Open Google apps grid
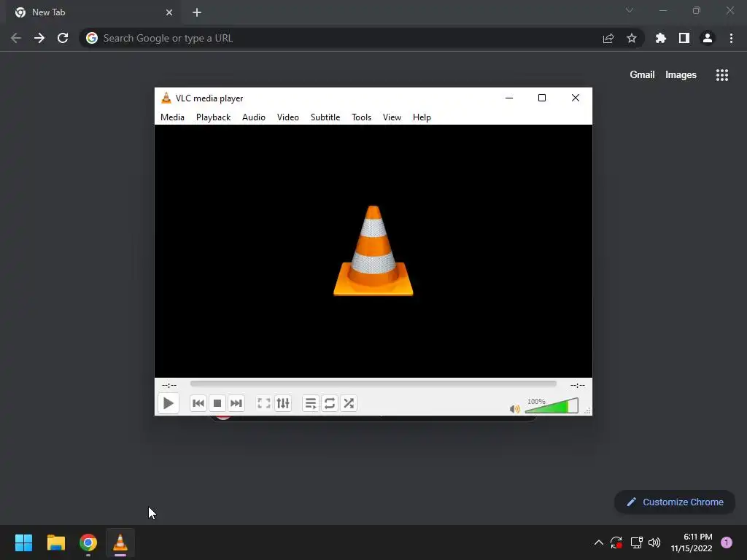Viewport: 747px width, 560px height. [721, 75]
